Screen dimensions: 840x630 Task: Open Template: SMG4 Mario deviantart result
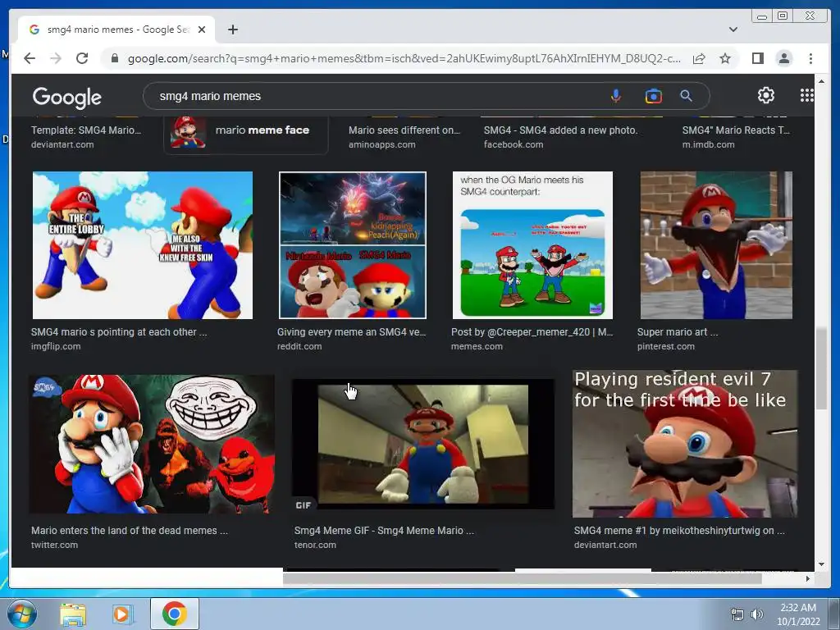[x=85, y=136]
